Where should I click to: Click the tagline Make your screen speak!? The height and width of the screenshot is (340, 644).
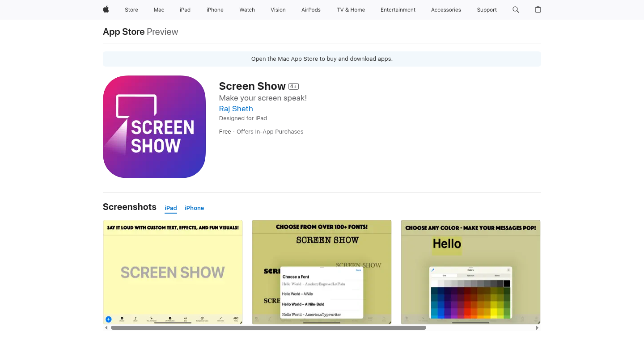(263, 98)
